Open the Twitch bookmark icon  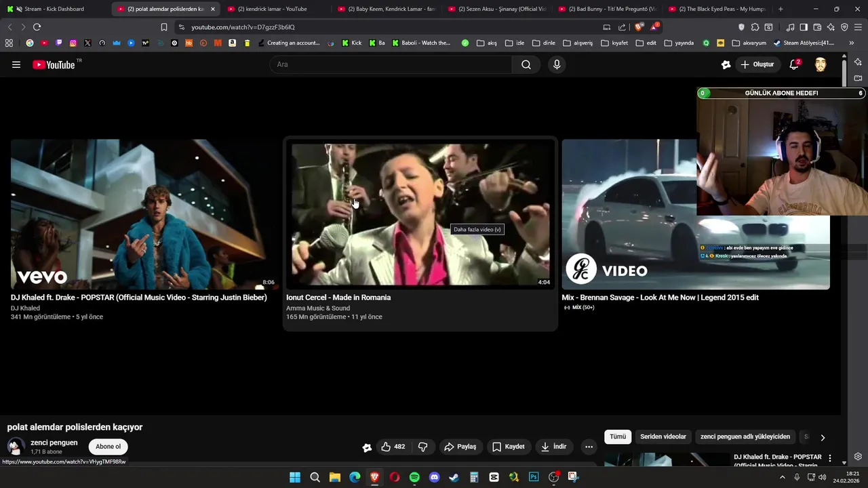pyautogui.click(x=59, y=43)
